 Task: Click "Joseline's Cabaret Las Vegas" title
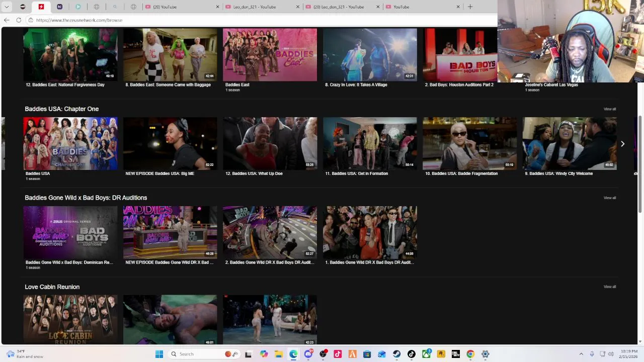click(551, 84)
